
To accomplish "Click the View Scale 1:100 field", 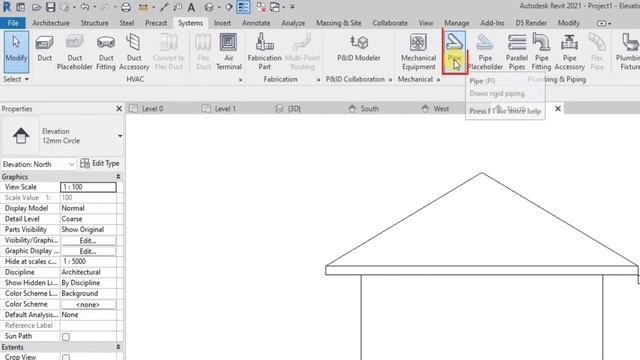I will coord(88,187).
